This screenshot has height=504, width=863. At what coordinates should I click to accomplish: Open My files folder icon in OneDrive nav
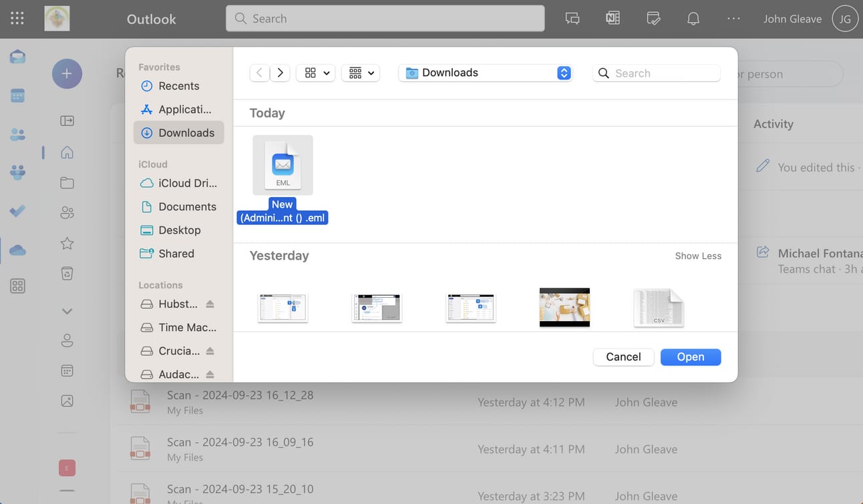click(x=67, y=183)
